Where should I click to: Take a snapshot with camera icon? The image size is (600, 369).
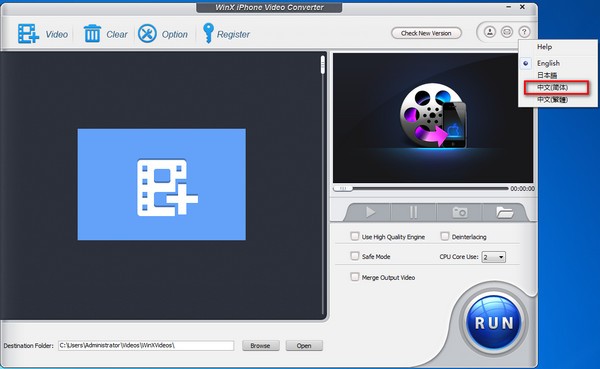pyautogui.click(x=460, y=212)
